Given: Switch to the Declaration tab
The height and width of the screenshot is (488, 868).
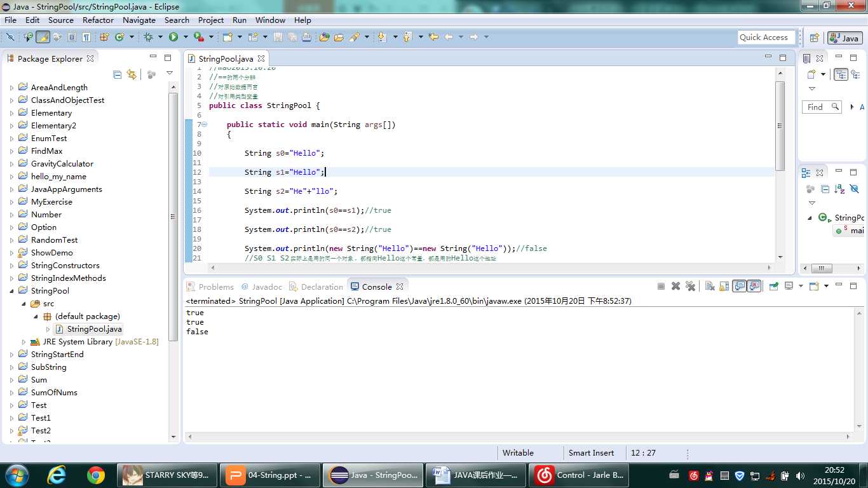Looking at the screenshot, I should [316, 287].
